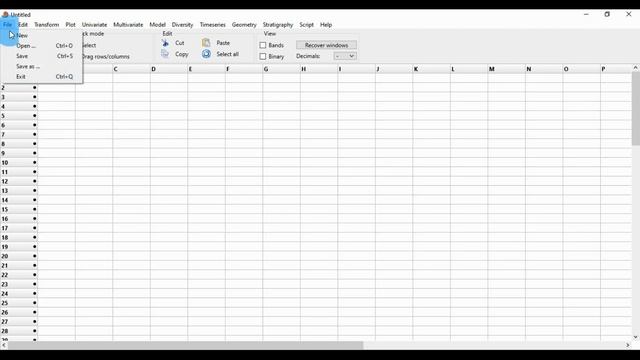Image resolution: width=640 pixels, height=360 pixels.
Task: Click the row 3 bullet marker
Action: click(35, 97)
